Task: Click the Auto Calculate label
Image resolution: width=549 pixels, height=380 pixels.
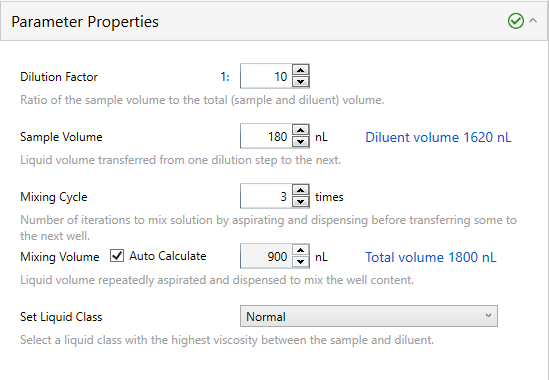Action: click(168, 256)
